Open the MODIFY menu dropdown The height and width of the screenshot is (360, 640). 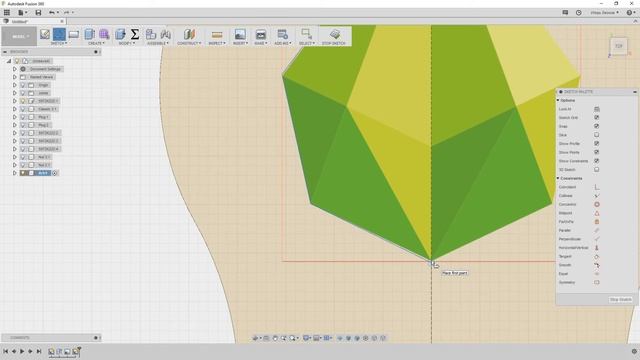[x=126, y=43]
